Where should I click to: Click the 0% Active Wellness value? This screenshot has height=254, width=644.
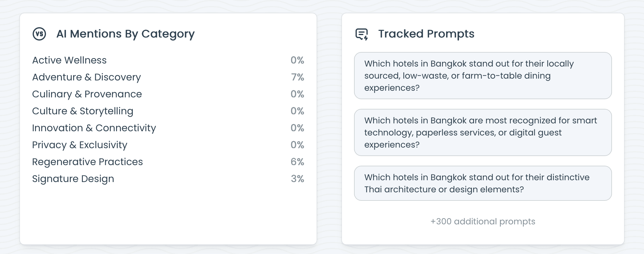click(297, 60)
